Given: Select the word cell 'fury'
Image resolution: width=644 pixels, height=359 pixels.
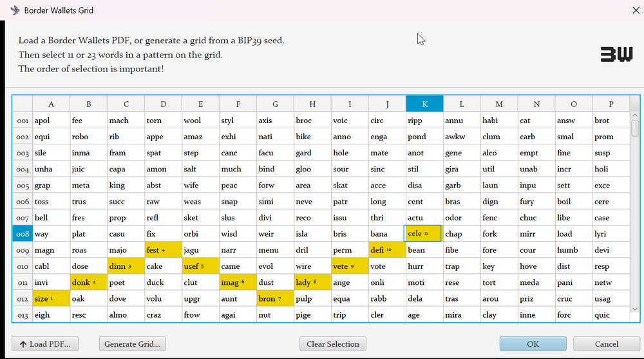Looking at the screenshot, I should [x=536, y=202].
